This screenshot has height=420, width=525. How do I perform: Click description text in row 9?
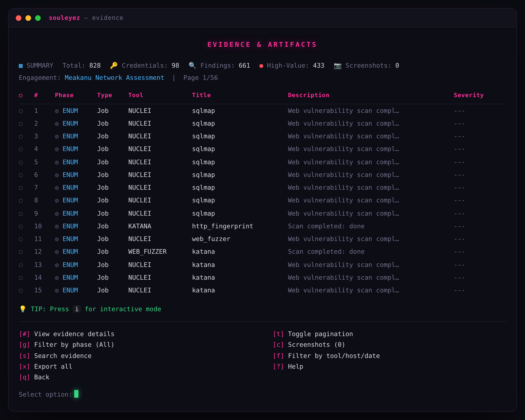coord(343,213)
